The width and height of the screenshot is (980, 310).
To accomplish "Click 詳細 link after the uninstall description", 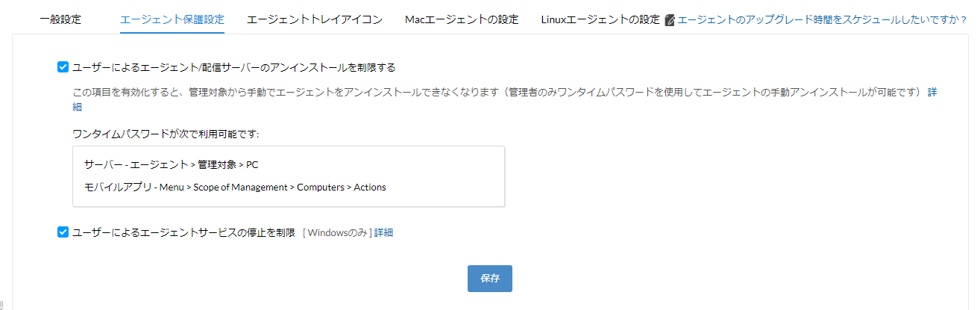I will (x=932, y=93).
